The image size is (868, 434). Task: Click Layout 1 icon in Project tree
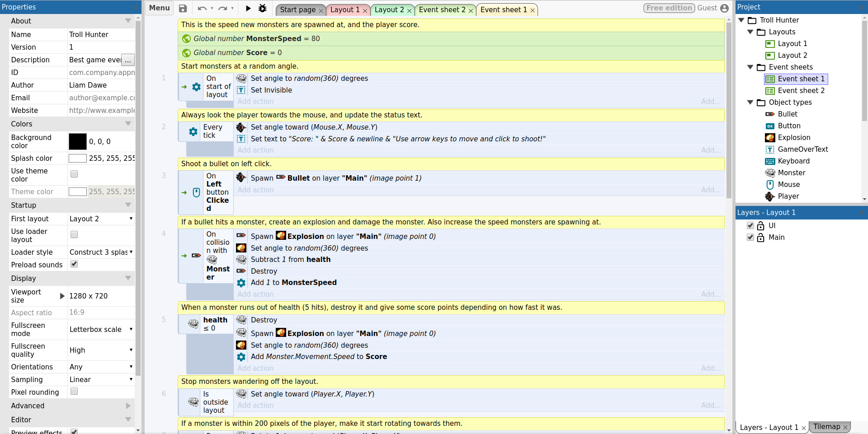point(770,44)
